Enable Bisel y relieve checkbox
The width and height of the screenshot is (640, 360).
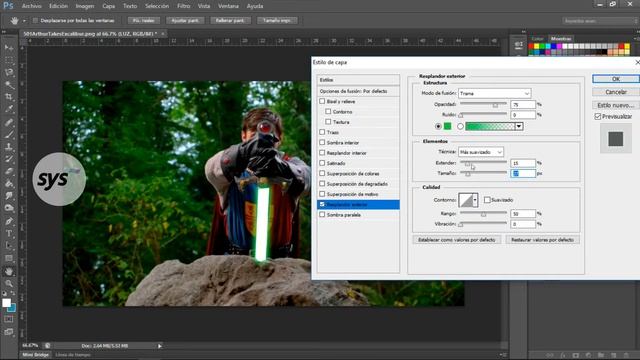point(322,101)
